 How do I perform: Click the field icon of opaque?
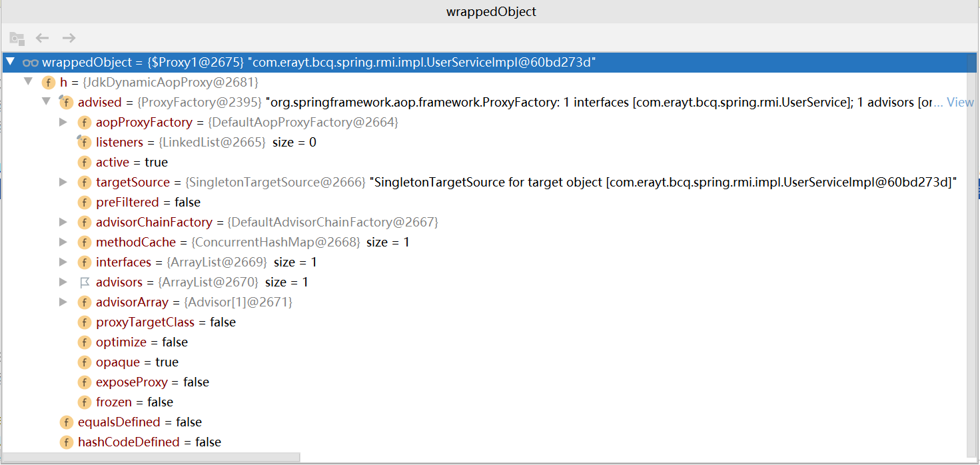coord(84,362)
